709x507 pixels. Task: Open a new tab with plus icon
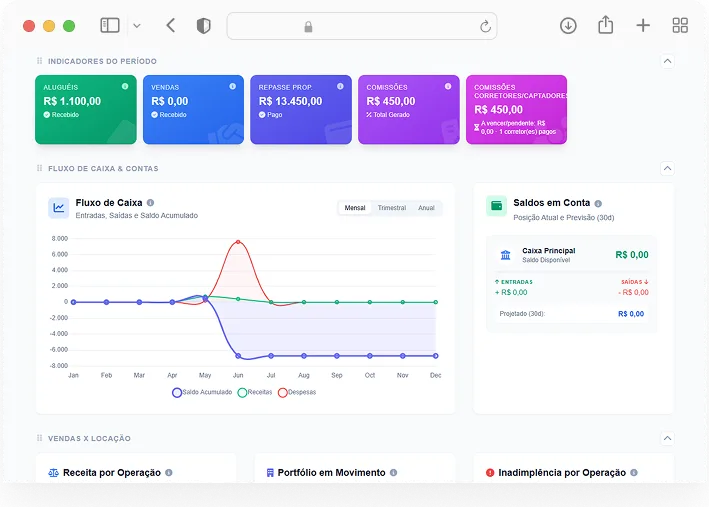(x=643, y=25)
